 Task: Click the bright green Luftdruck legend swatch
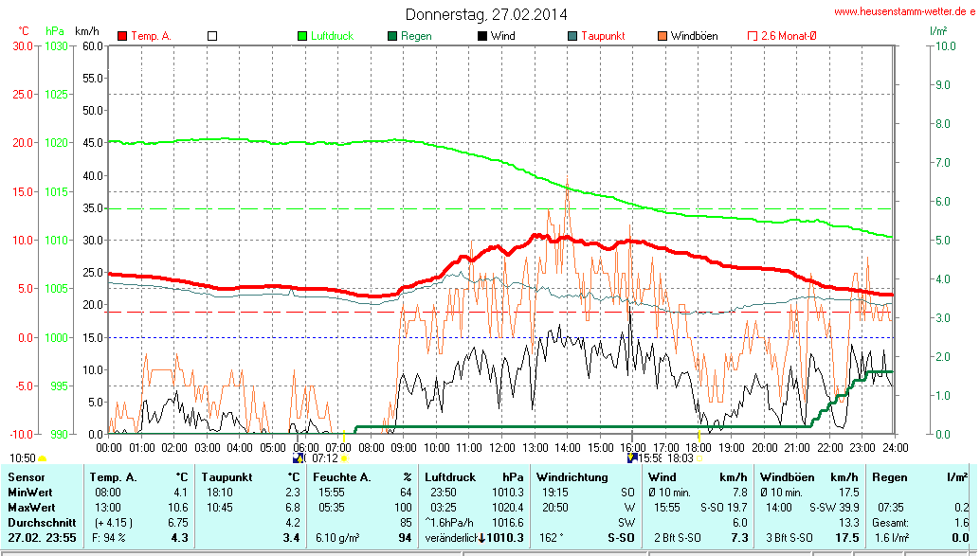(x=302, y=36)
